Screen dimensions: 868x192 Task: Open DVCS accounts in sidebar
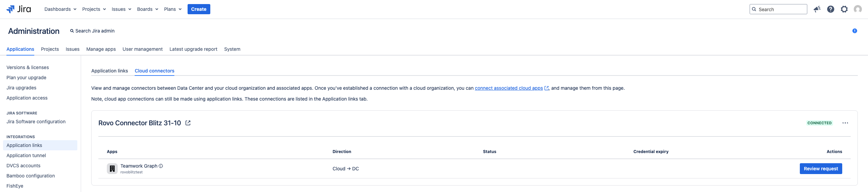coord(23,166)
